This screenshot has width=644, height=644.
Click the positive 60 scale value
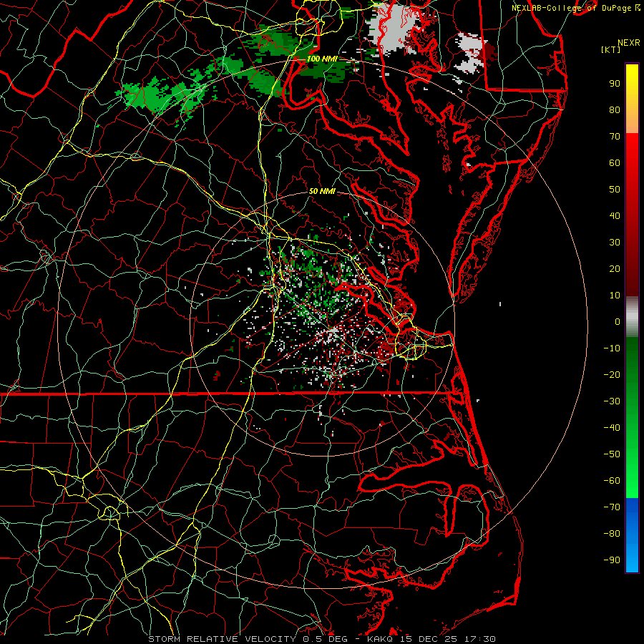[615, 162]
